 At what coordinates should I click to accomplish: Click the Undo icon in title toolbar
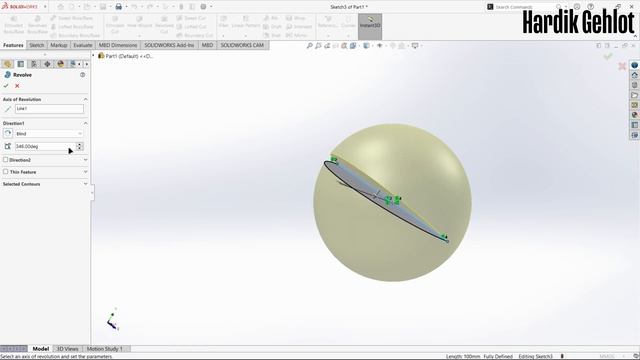[134, 7]
